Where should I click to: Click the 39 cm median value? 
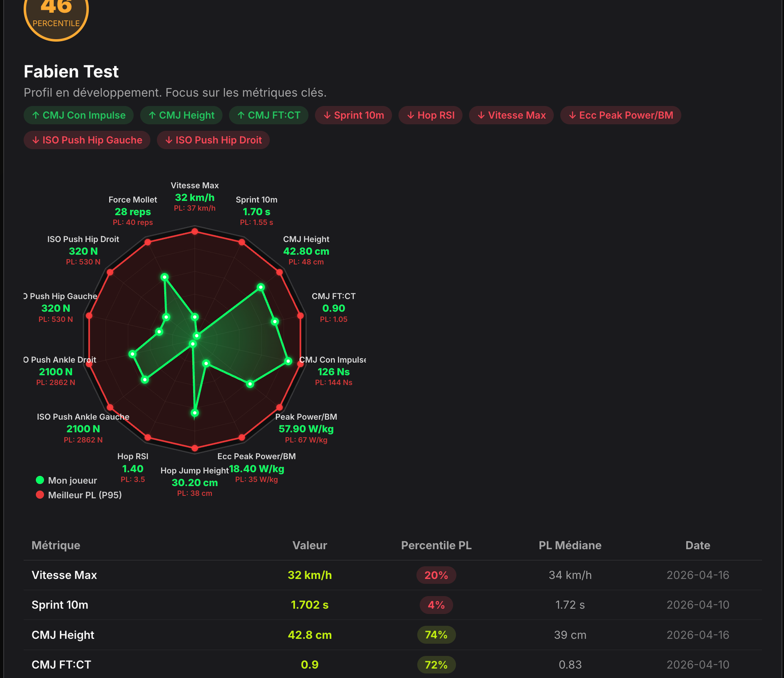pos(570,635)
